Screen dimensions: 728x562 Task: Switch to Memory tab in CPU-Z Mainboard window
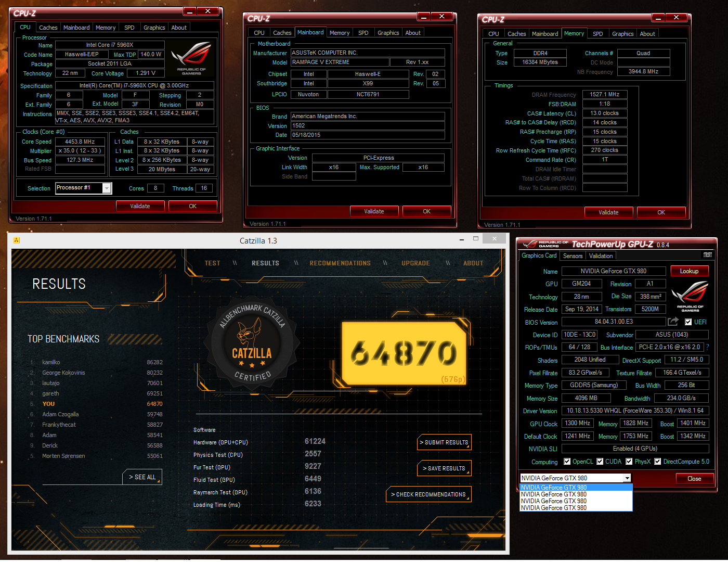point(340,33)
